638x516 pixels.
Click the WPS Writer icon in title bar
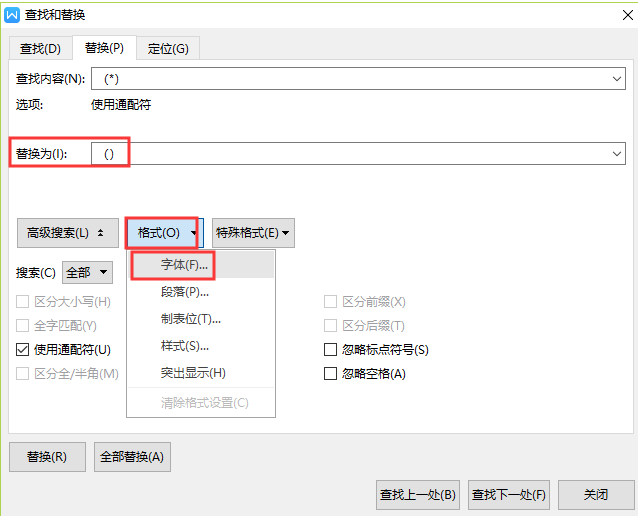coord(12,15)
